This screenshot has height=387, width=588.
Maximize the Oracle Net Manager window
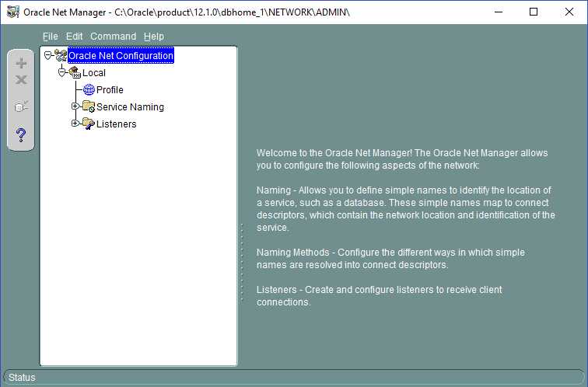(534, 12)
